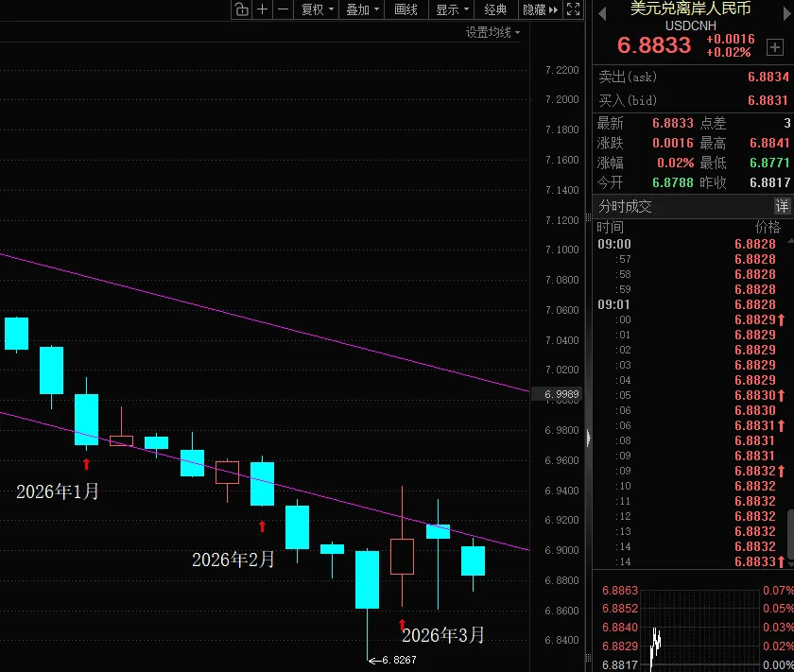Open the 设置均线 moving average dropdown
Viewport: 794px width, 672px height.
pyautogui.click(x=492, y=32)
